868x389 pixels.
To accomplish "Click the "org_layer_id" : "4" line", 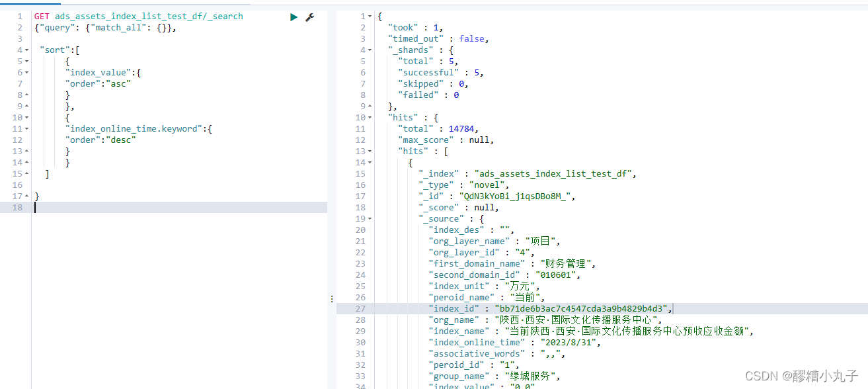I will pyautogui.click(x=482, y=253).
